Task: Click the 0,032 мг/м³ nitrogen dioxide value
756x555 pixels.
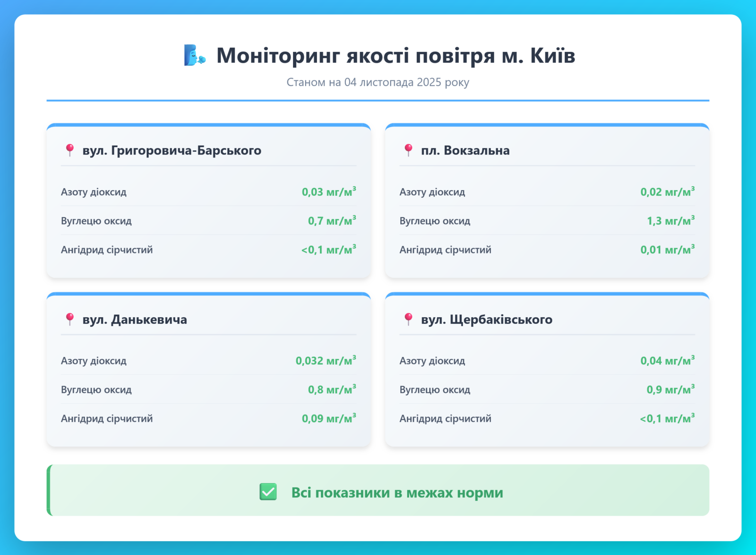Action: pyautogui.click(x=326, y=361)
